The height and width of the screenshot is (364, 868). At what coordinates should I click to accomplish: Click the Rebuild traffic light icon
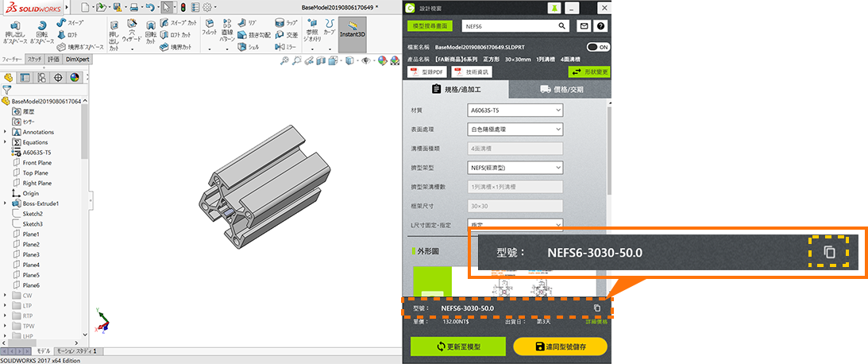coord(183,7)
